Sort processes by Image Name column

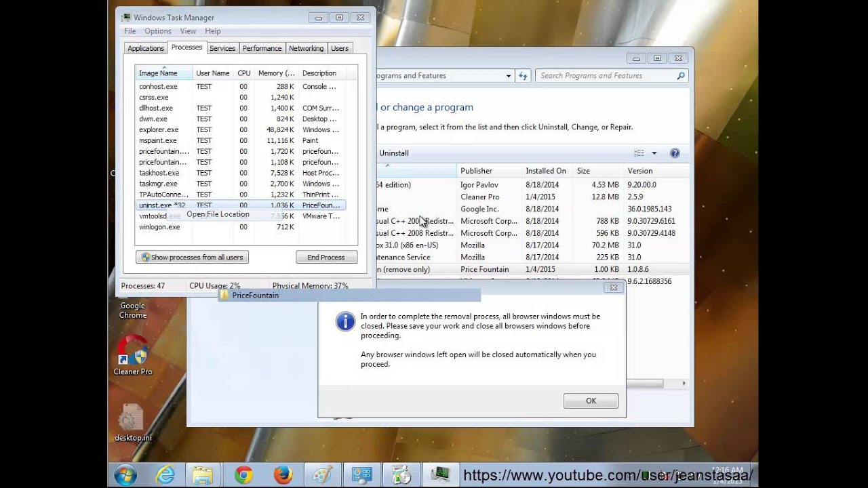(x=163, y=73)
